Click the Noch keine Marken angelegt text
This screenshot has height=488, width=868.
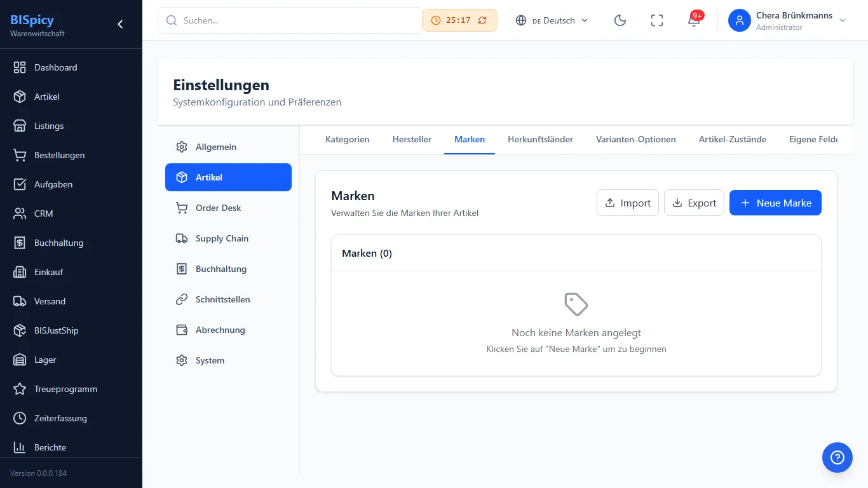(576, 332)
